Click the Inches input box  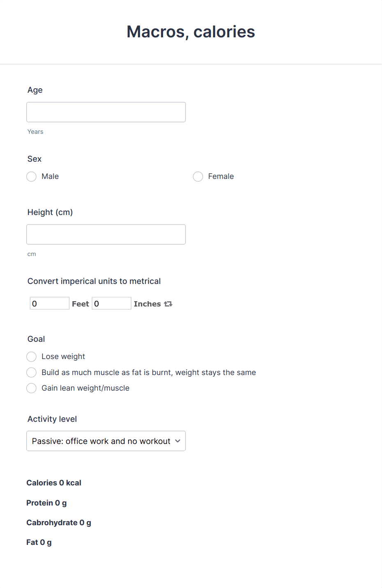[x=111, y=303]
